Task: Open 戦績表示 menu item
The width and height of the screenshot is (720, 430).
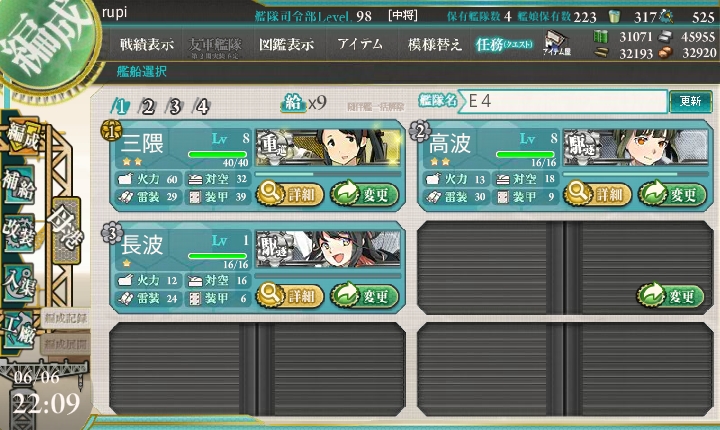Action: tap(147, 44)
